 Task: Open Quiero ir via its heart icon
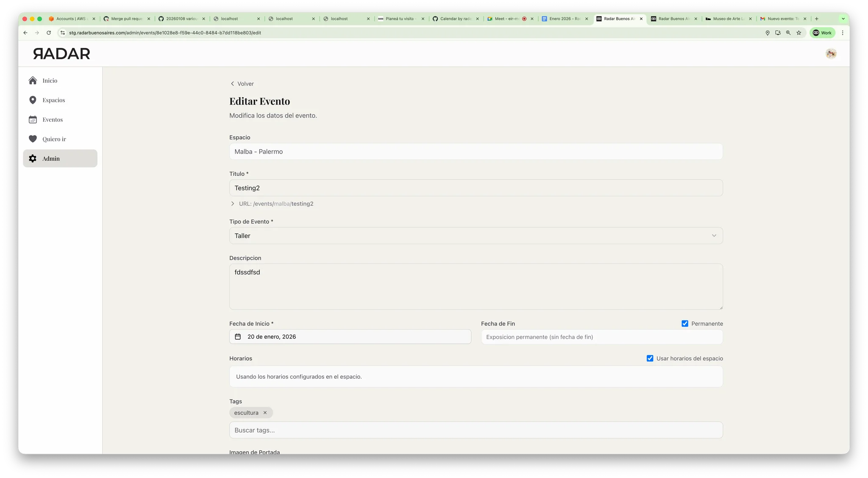point(33,139)
